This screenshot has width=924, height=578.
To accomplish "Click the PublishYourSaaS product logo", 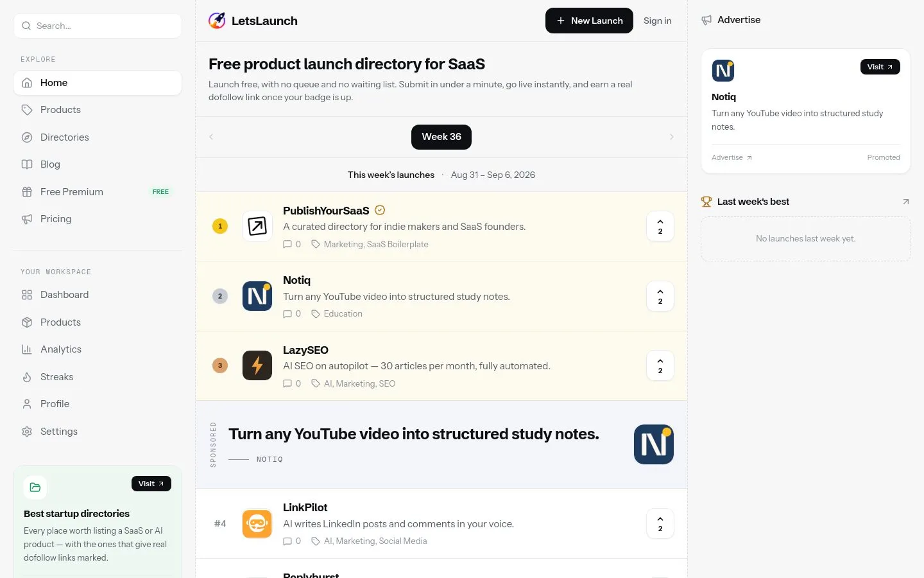I will coord(257,226).
